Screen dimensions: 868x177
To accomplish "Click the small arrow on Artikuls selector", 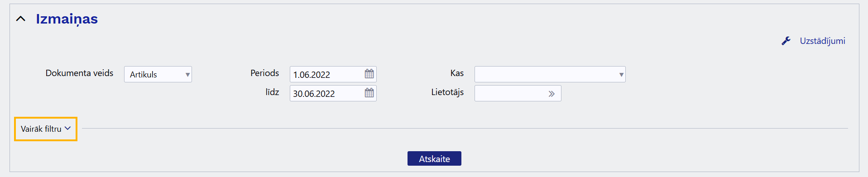I will point(187,75).
